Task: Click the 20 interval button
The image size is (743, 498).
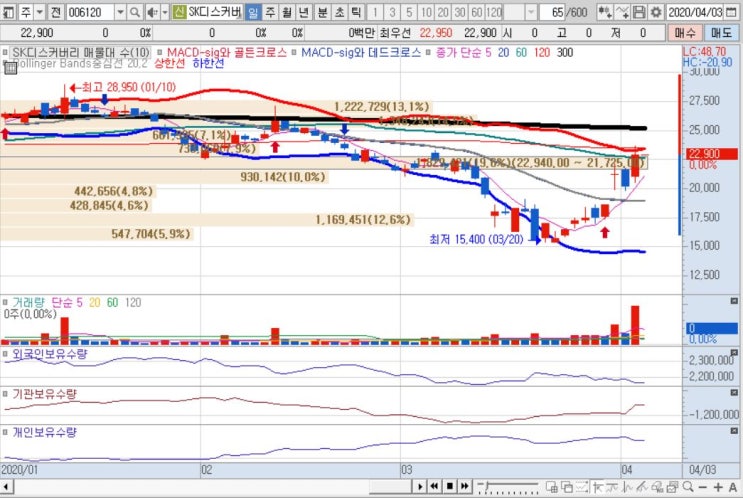Action: pos(443,12)
